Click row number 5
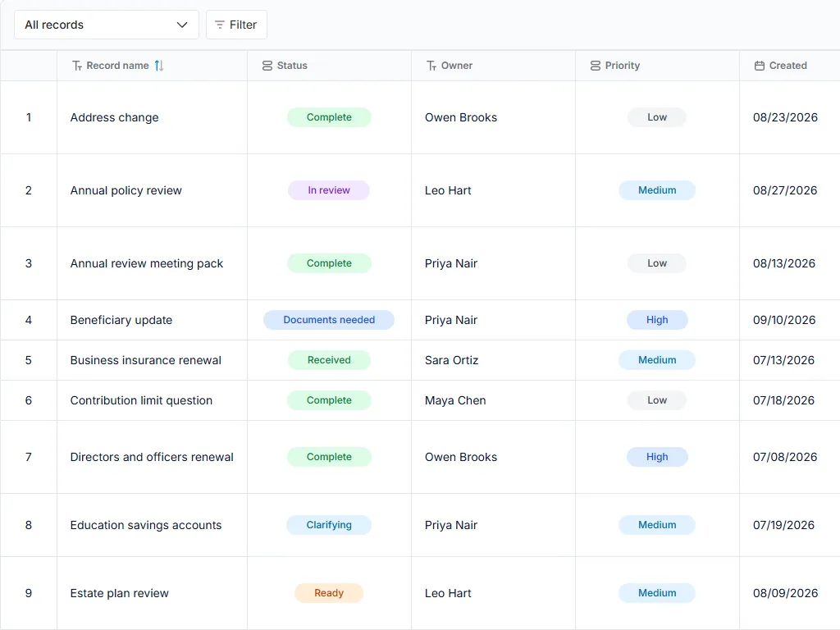840x630 pixels. point(29,360)
